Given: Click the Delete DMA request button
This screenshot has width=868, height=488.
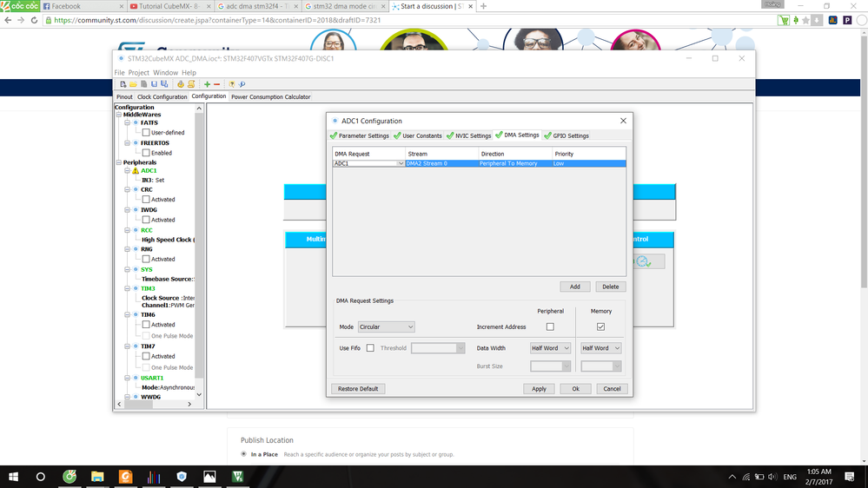Looking at the screenshot, I should coord(611,287).
